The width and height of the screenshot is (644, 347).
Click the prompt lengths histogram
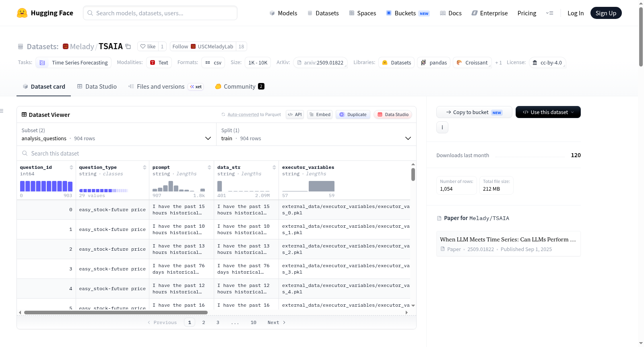pos(179,186)
